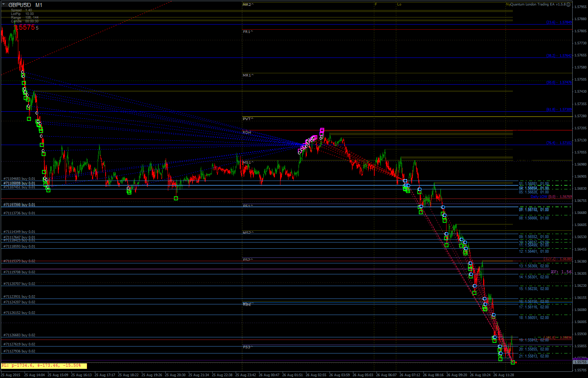Click grid level 08: 1.56666, 01.00

(534, 218)
